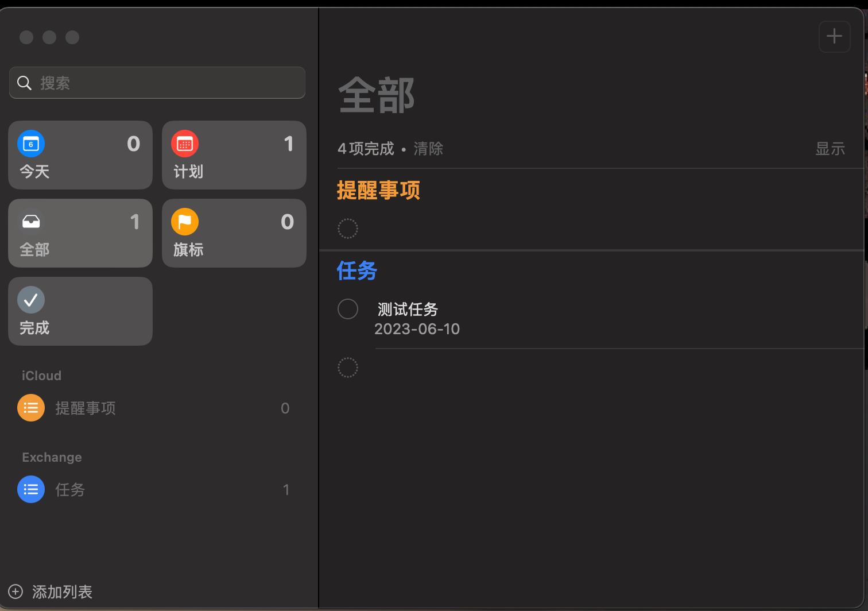This screenshot has height=611, width=868.
Task: Mark 测试任务 reminder as complete
Action: coord(348,309)
